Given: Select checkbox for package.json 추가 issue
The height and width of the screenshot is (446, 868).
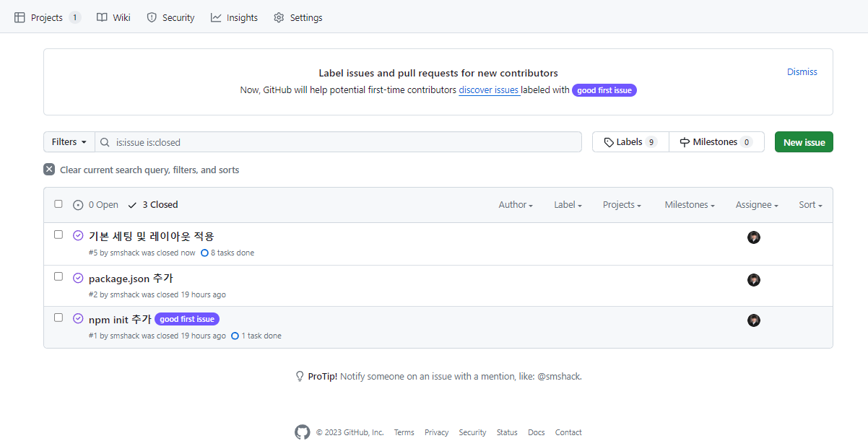Looking at the screenshot, I should point(58,276).
